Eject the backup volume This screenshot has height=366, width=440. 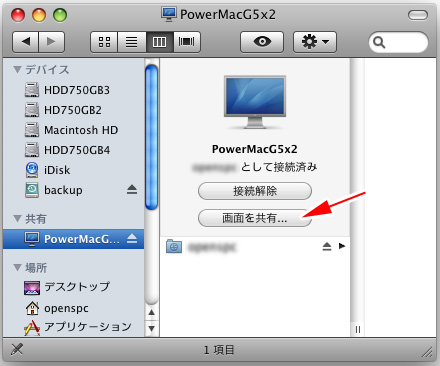(132, 190)
